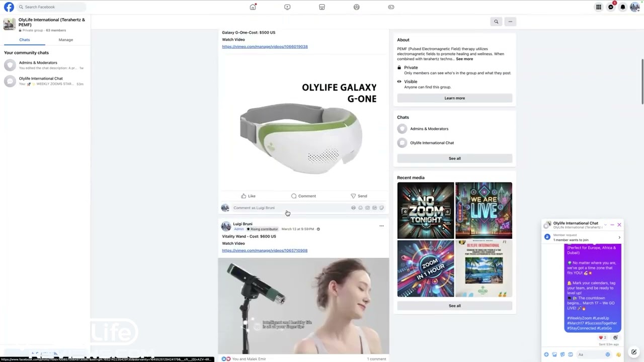
Task: Search within the group magnifier button
Action: pyautogui.click(x=496, y=22)
